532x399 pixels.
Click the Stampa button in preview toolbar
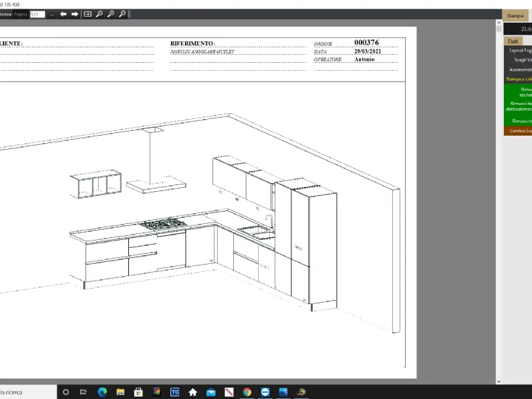[x=5, y=14]
